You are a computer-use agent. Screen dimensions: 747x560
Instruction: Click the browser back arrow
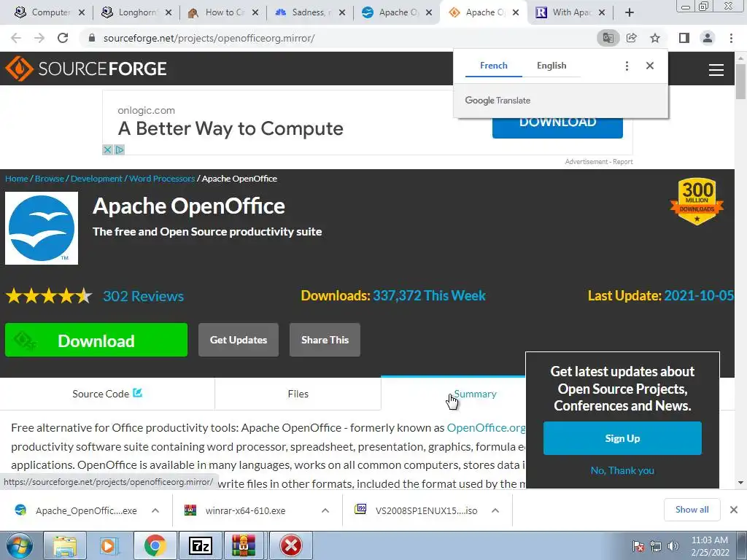tap(16, 38)
